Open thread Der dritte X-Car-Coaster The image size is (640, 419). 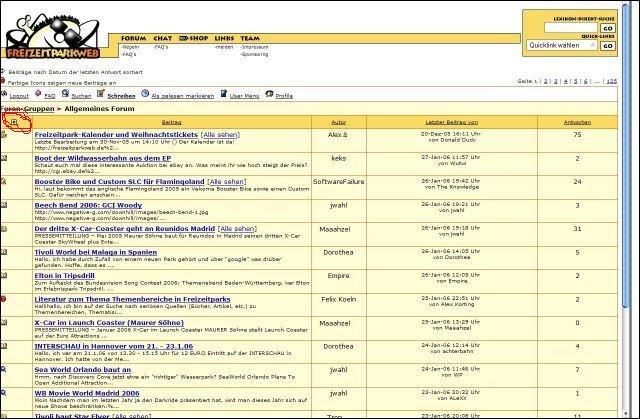click(x=124, y=228)
